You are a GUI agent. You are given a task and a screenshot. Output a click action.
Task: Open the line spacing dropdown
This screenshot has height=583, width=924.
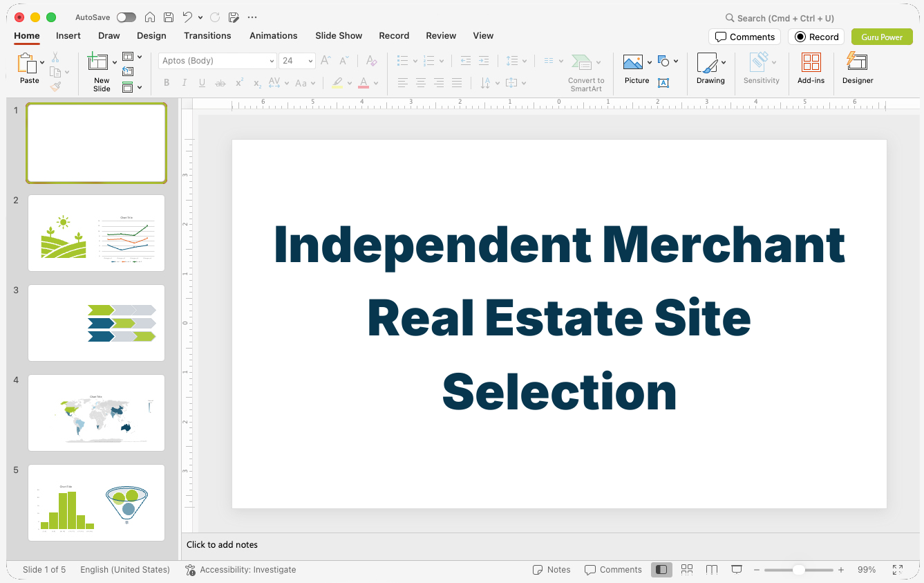[x=516, y=61]
